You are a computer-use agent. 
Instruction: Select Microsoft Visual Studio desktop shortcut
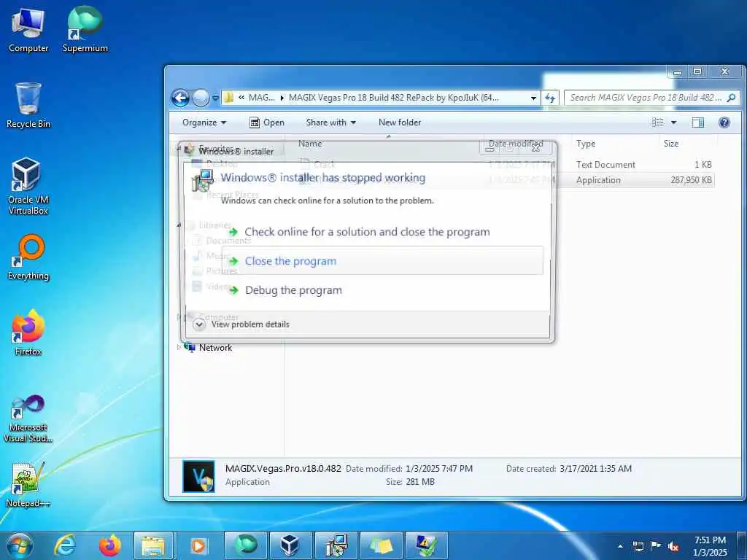tap(28, 419)
